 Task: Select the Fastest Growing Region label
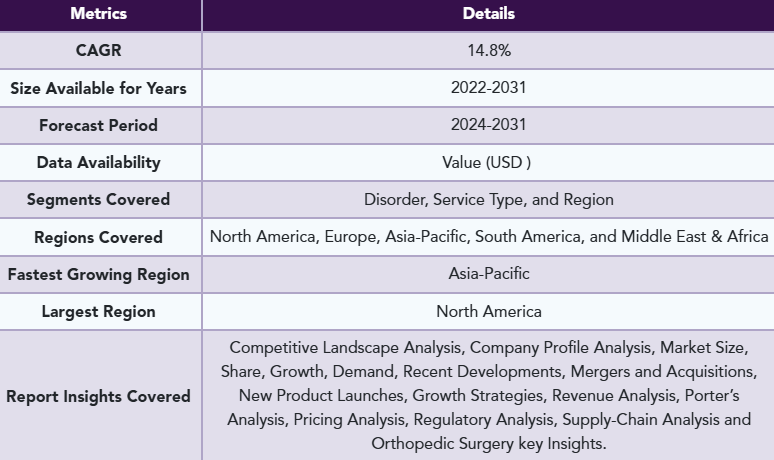(x=98, y=274)
